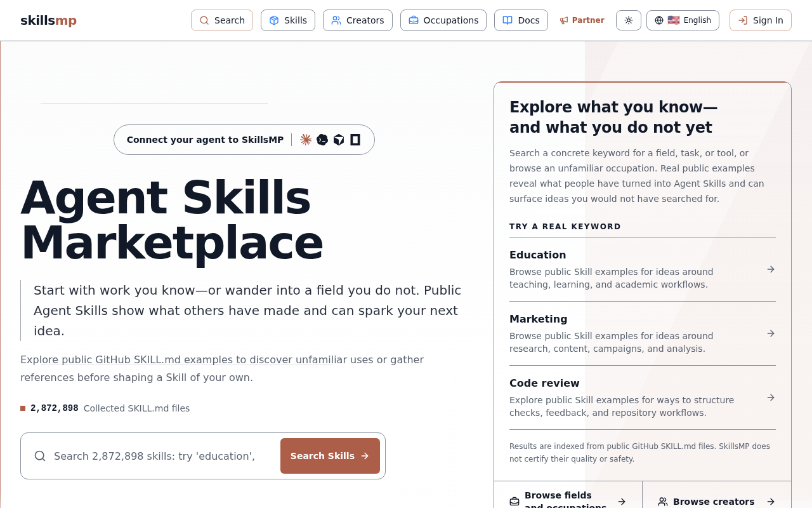The height and width of the screenshot is (508, 812).
Task: Click the Partner link
Action: click(x=582, y=20)
